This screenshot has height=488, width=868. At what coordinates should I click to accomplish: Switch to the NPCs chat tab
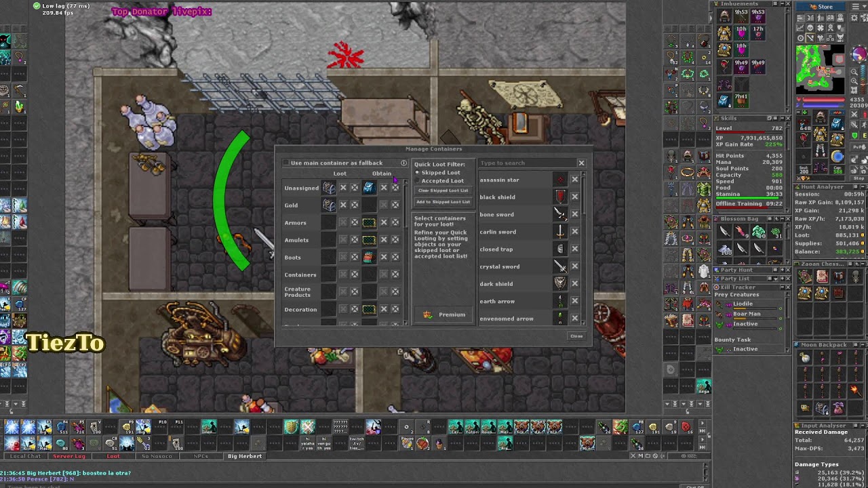(x=201, y=456)
